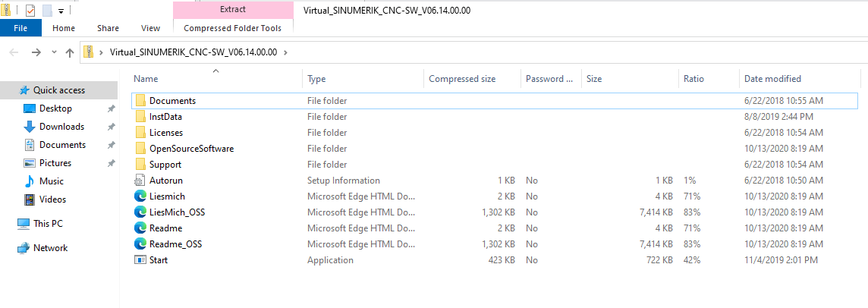Image resolution: width=868 pixels, height=308 pixels.
Task: Click the properties icon in title bar
Action: 30,11
